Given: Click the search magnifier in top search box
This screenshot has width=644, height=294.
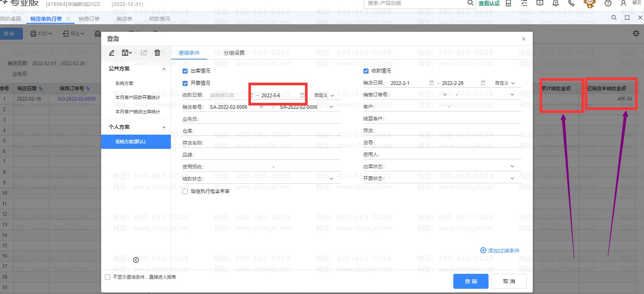Looking at the screenshot, I should [470, 3].
